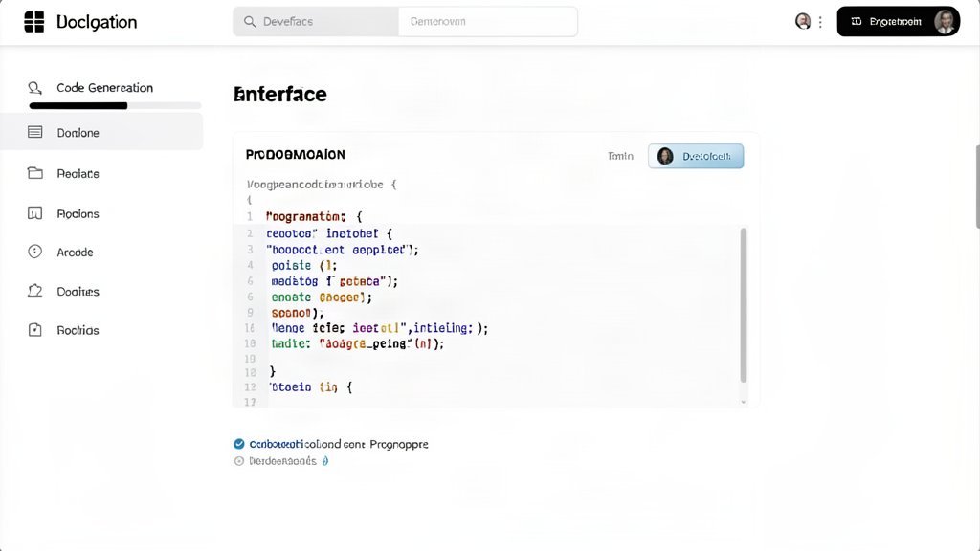Open the three-dot menu in header
Image resolution: width=980 pixels, height=551 pixels.
(820, 22)
